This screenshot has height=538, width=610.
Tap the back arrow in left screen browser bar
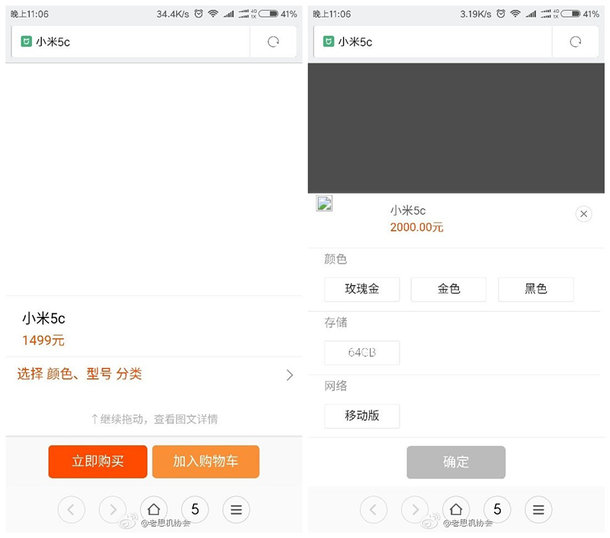pos(71,509)
